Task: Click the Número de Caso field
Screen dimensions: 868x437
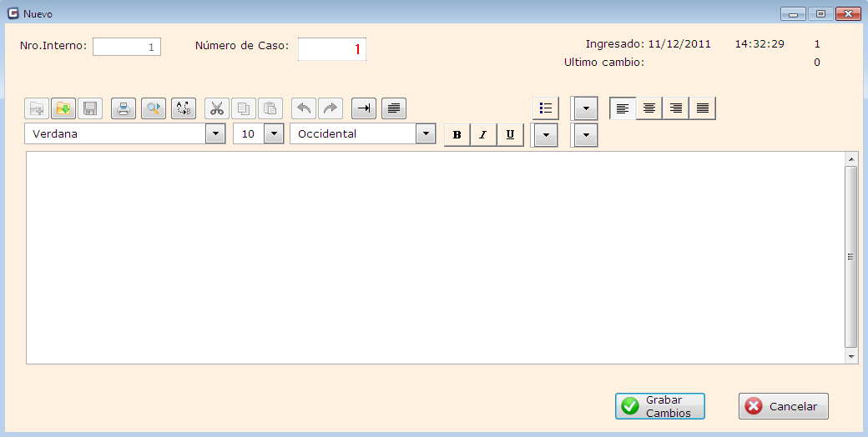Action: (x=332, y=49)
